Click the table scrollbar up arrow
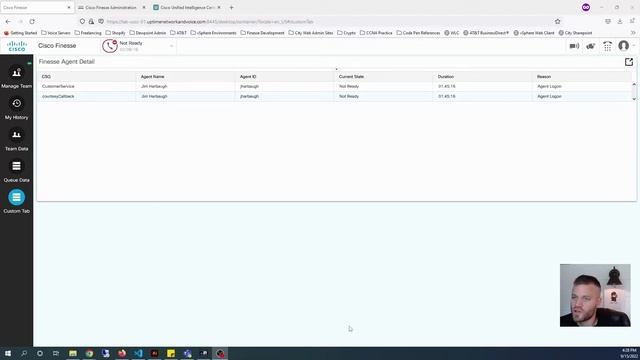 634,84
